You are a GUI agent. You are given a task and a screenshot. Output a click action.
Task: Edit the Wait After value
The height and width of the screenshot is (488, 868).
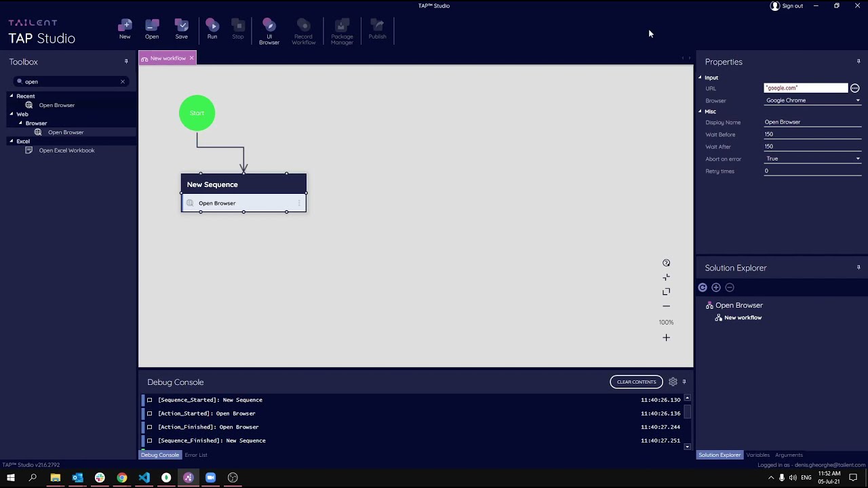pyautogui.click(x=812, y=146)
